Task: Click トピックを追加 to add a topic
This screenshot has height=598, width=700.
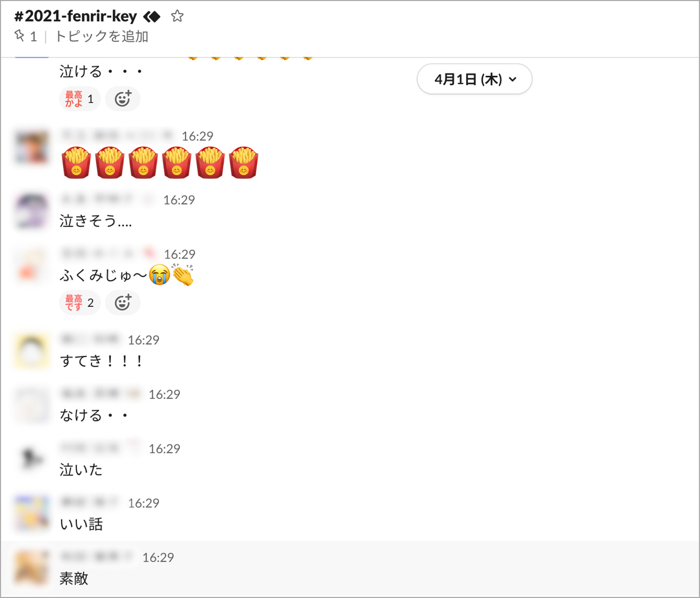Action: click(x=102, y=36)
